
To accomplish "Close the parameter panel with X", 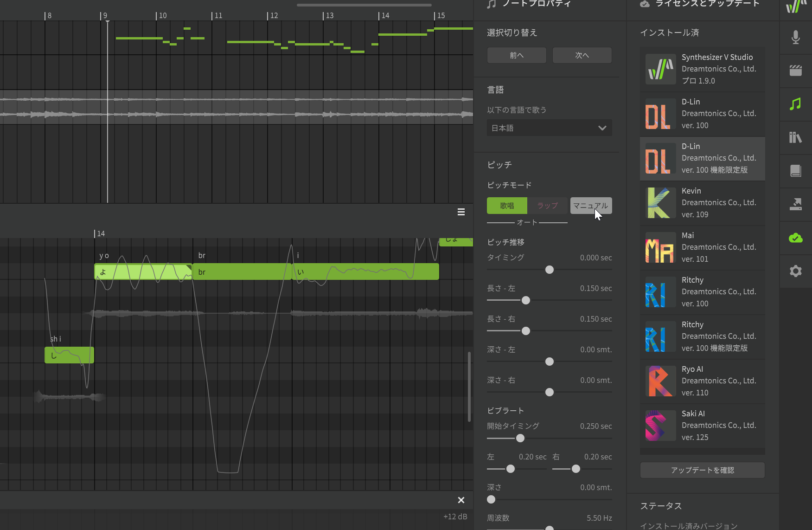I will click(x=461, y=500).
